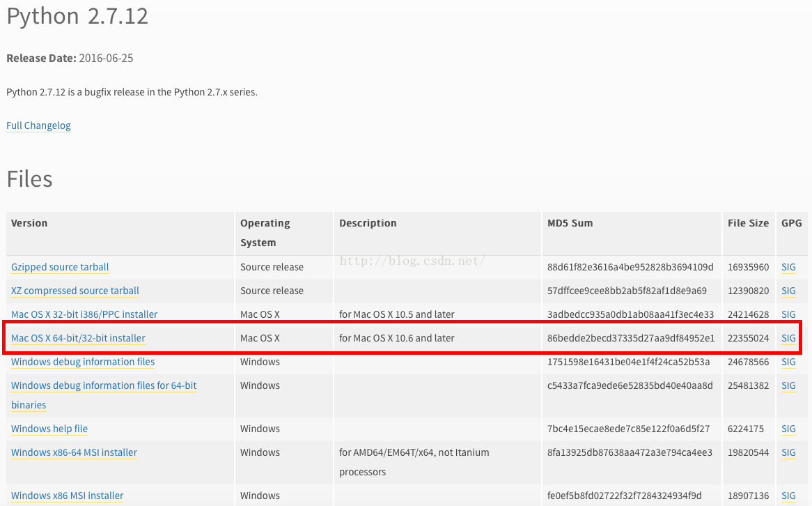The height and width of the screenshot is (506, 812).
Task: Download Windows x86-64 MSI installer
Action: pyautogui.click(x=74, y=452)
